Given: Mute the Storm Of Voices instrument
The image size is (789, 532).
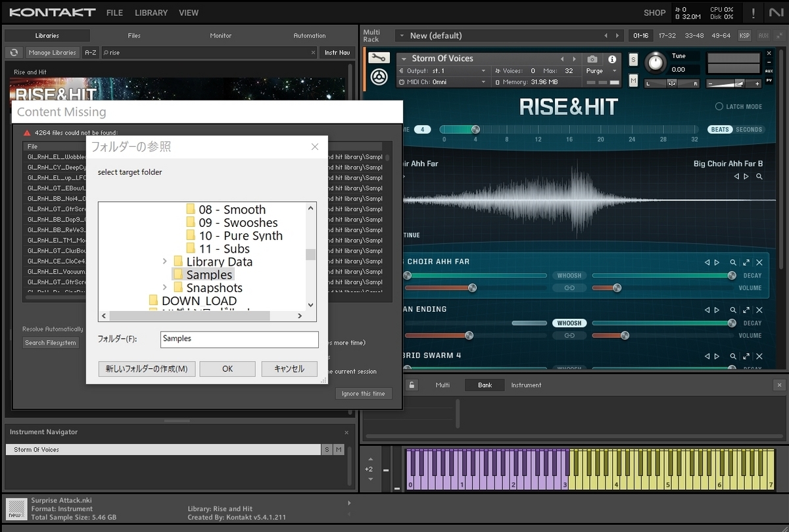Looking at the screenshot, I should (633, 80).
